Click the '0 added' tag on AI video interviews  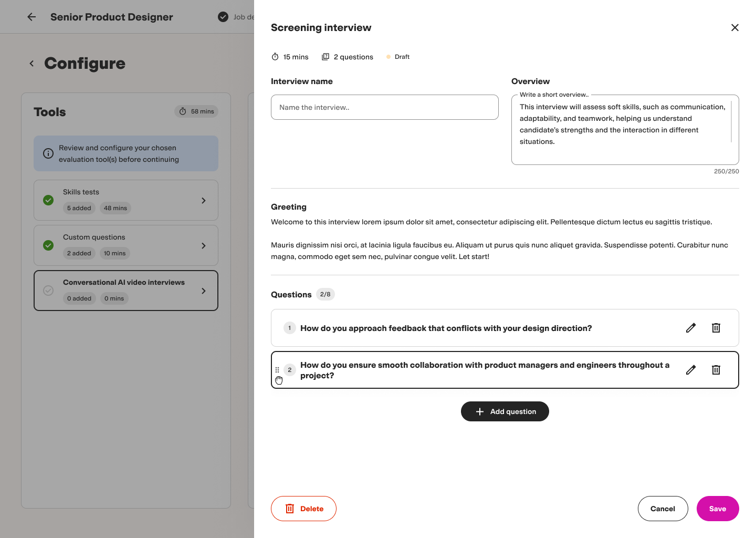(x=79, y=298)
